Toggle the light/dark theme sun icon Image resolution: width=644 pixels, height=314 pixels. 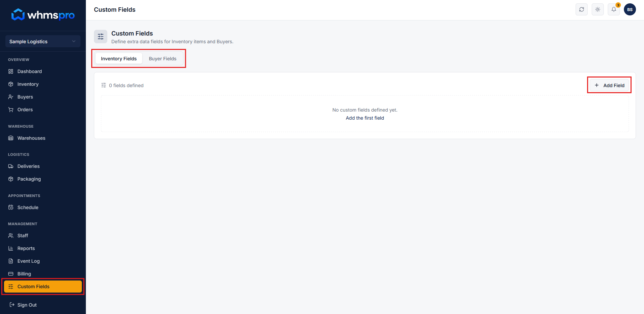[x=598, y=9]
